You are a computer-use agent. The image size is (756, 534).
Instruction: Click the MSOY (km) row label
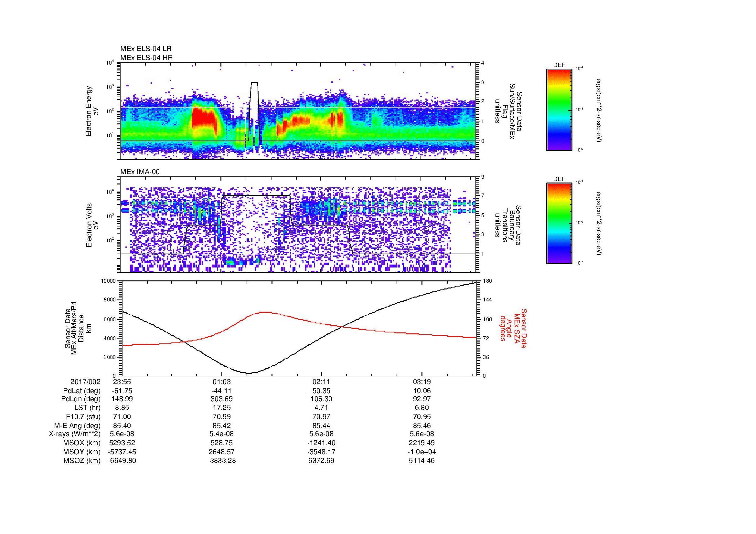(x=82, y=452)
